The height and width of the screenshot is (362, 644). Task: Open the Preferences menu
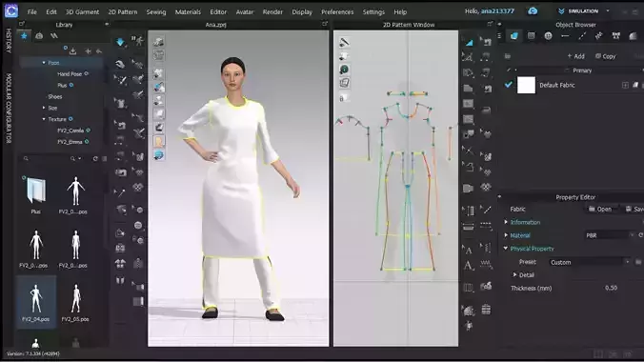(x=337, y=12)
